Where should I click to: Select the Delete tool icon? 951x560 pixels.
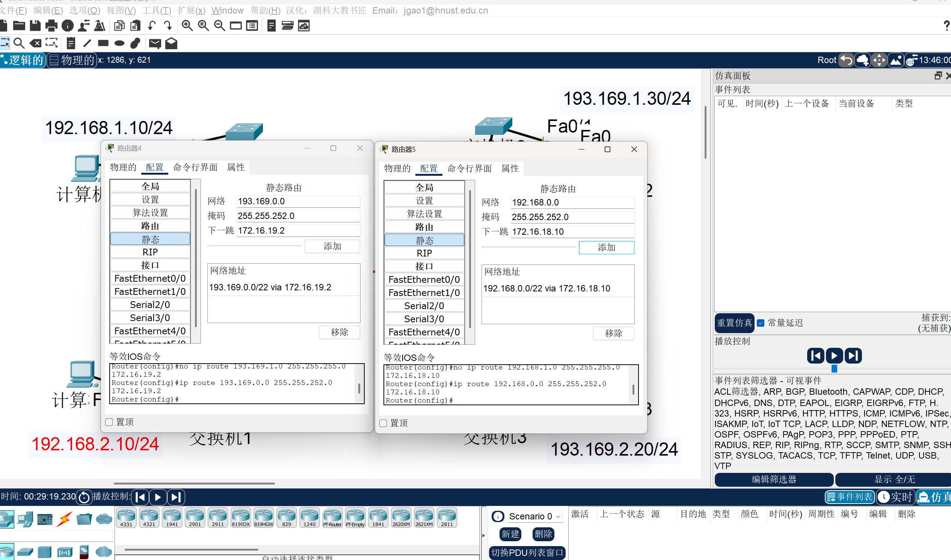[35, 44]
